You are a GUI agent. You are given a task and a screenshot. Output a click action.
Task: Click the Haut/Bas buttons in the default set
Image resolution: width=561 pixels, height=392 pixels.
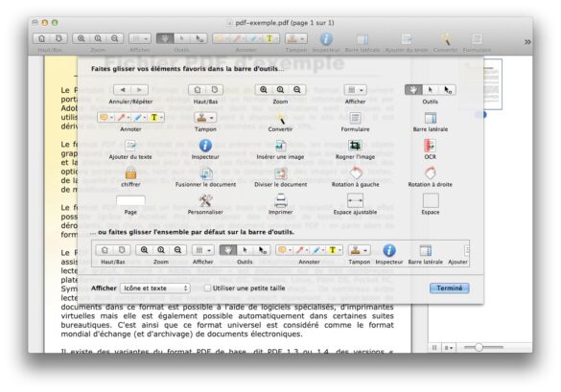click(113, 250)
